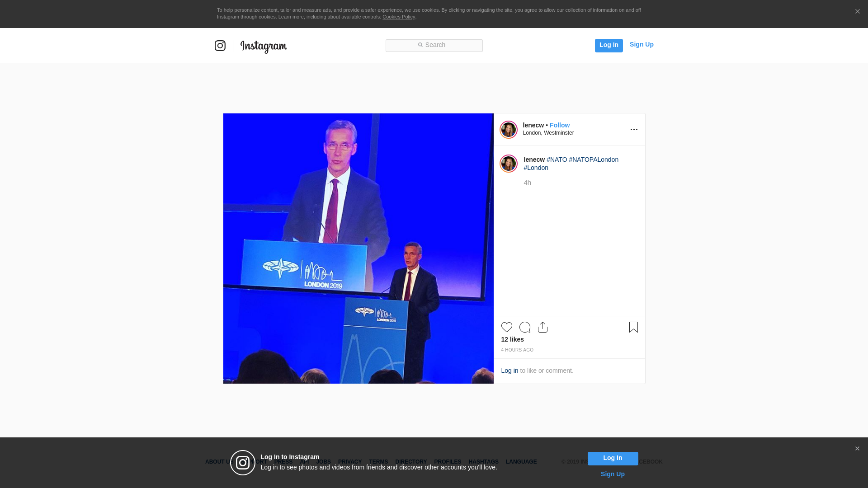Click the Instagram wordmark logo
This screenshot has width=868, height=488.
click(264, 47)
